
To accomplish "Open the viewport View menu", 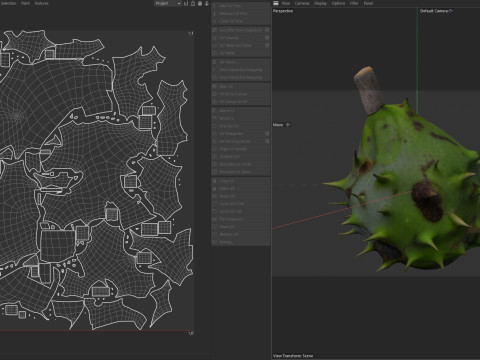I will click(286, 3).
